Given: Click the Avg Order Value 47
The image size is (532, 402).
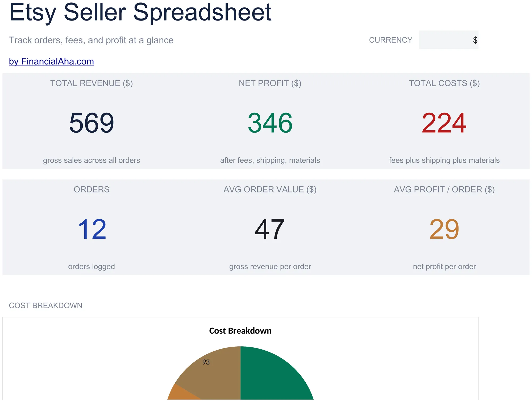Looking at the screenshot, I should [270, 229].
